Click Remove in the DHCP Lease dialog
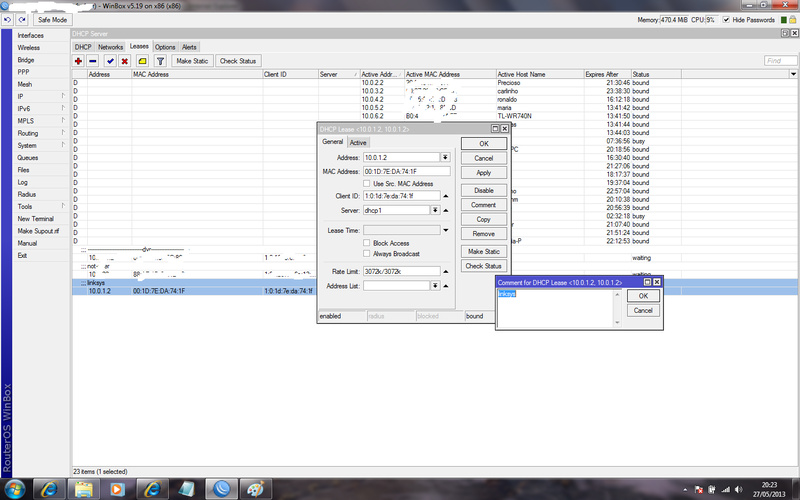800x500 pixels. (484, 234)
